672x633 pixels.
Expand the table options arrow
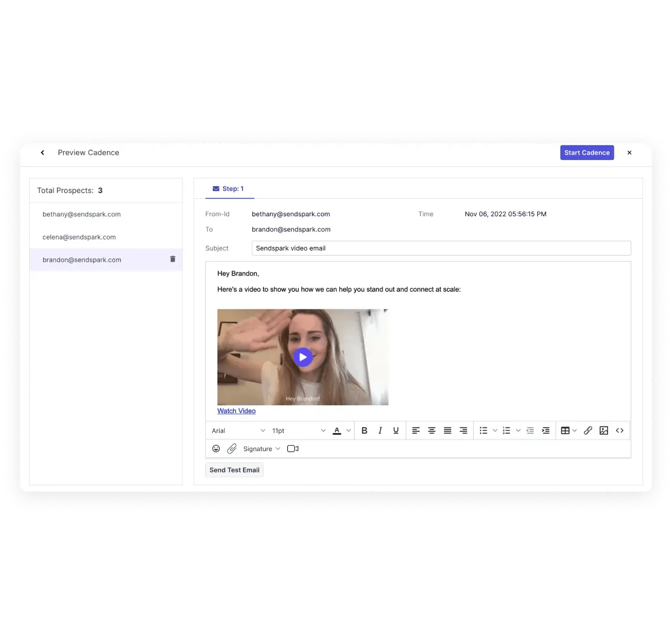575,430
